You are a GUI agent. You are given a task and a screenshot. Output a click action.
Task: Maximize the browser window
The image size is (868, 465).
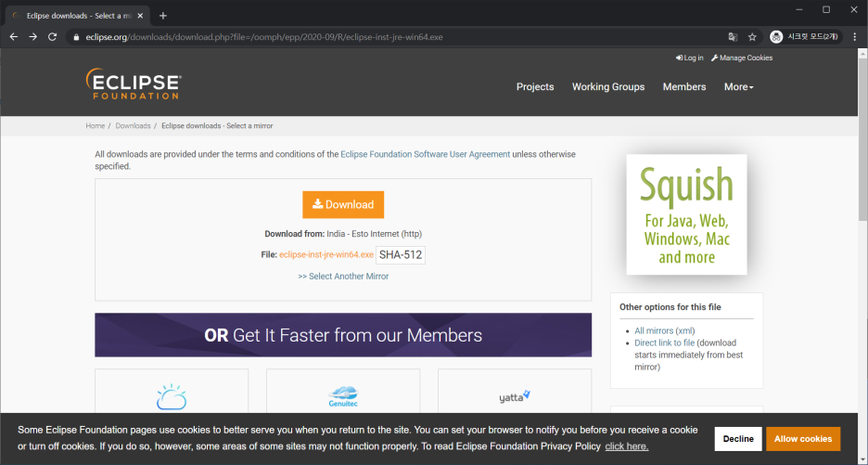pos(826,9)
